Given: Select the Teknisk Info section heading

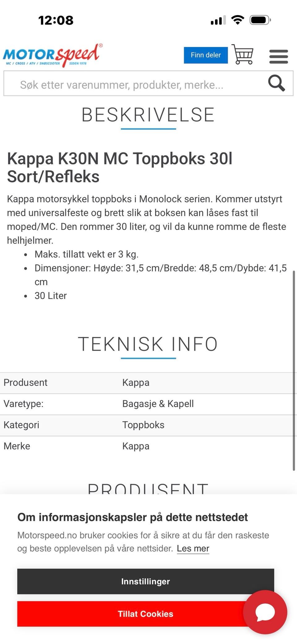Looking at the screenshot, I should [x=148, y=344].
